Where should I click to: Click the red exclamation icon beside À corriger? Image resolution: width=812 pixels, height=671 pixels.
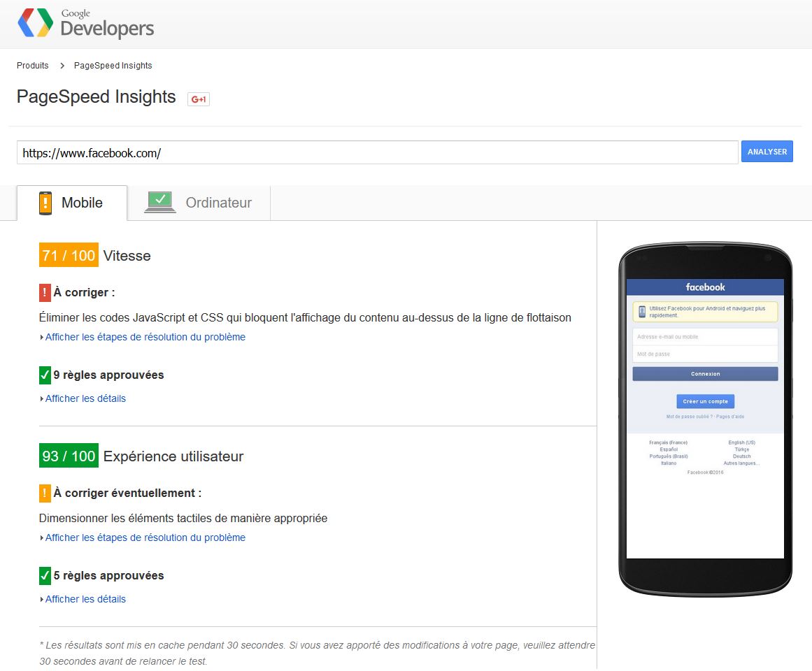tap(45, 292)
